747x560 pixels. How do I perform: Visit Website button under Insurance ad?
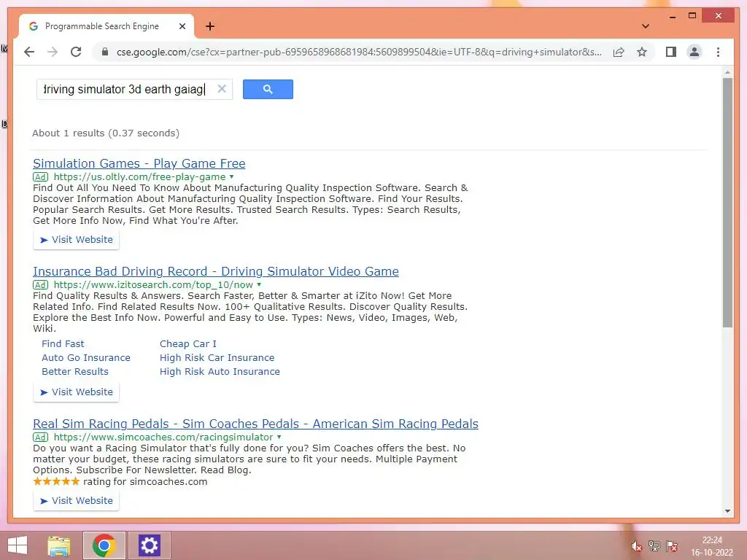[76, 392]
